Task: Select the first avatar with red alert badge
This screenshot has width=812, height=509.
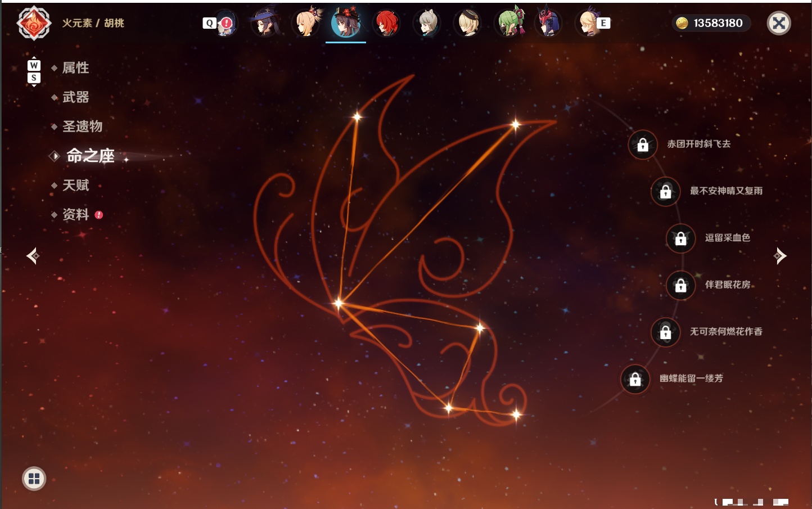Action: [x=226, y=23]
